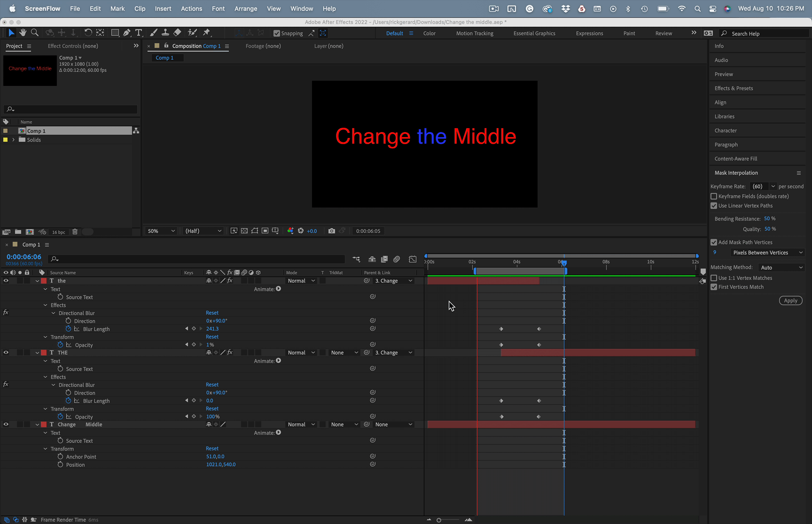
Task: Select the Horizontal Type tool
Action: [x=139, y=33]
